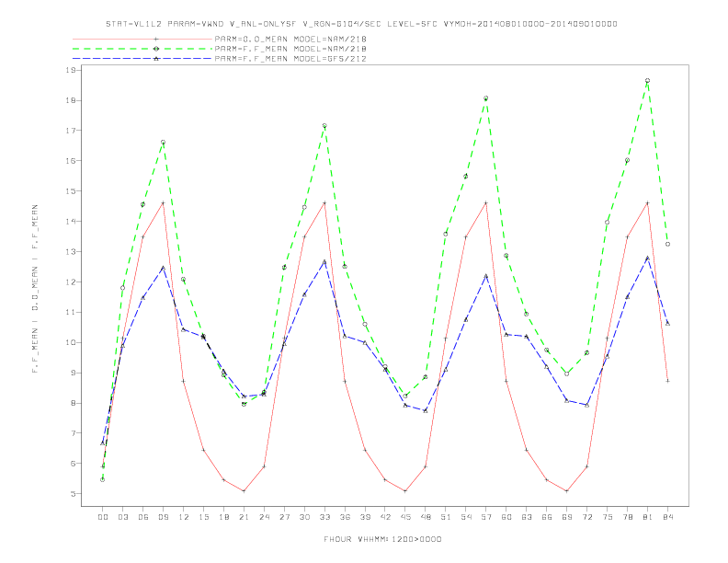Click y-axis tick label 17
Viewport: 728px width, 563px height.
point(71,131)
